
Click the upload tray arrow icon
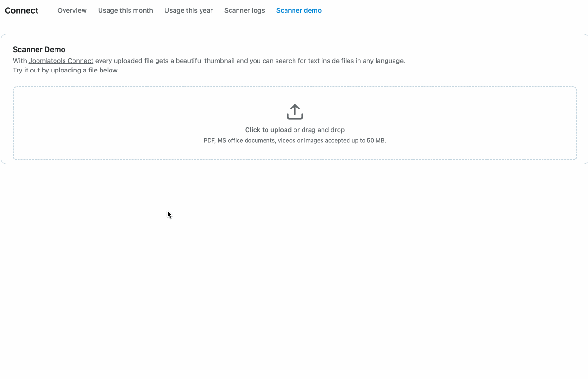coord(295,112)
